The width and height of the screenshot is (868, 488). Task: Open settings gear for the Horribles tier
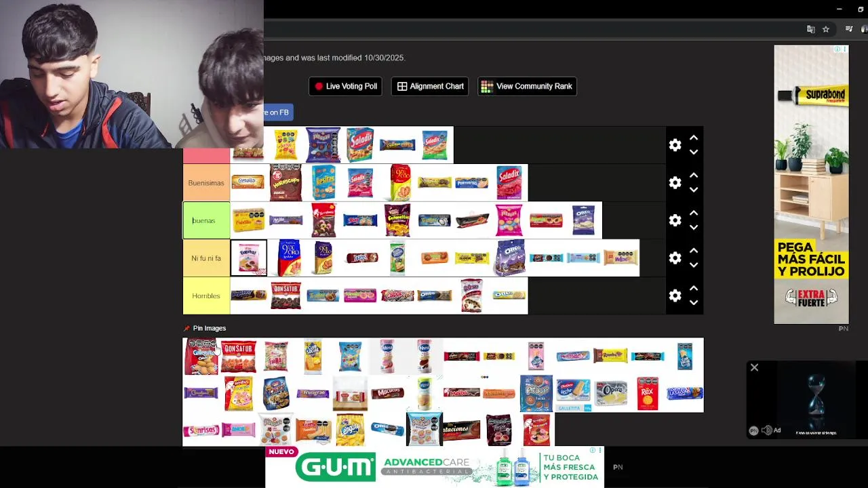tap(675, 296)
